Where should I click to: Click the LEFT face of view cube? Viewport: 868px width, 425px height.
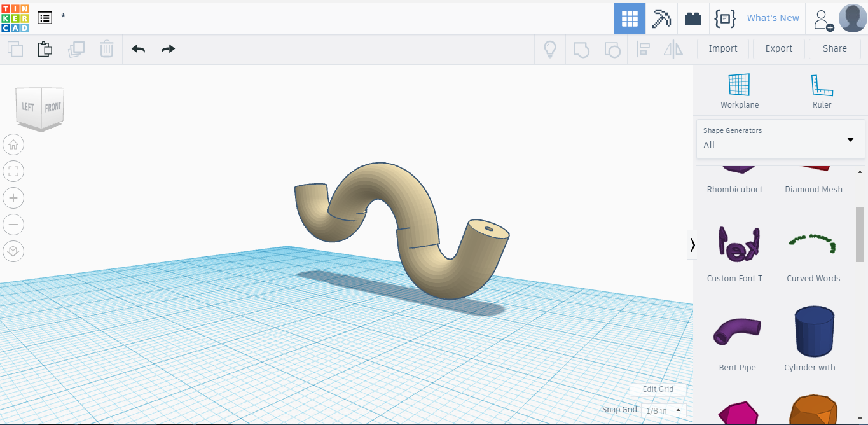point(28,108)
